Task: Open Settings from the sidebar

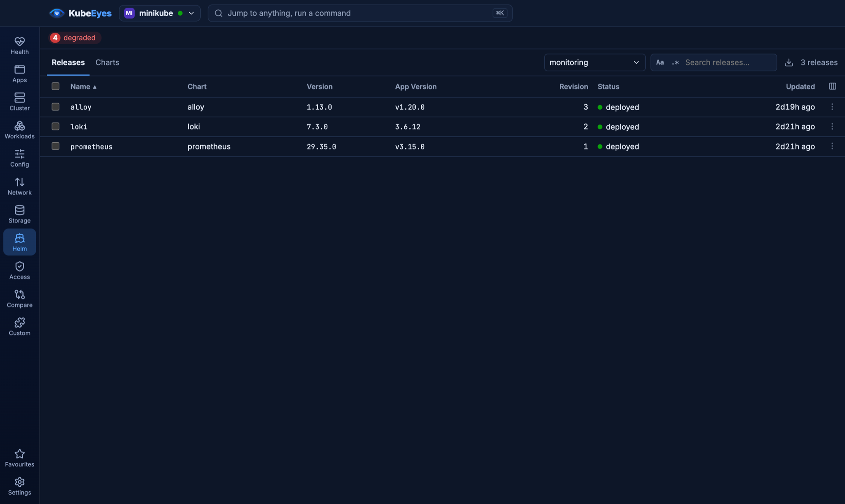Action: pos(19,486)
